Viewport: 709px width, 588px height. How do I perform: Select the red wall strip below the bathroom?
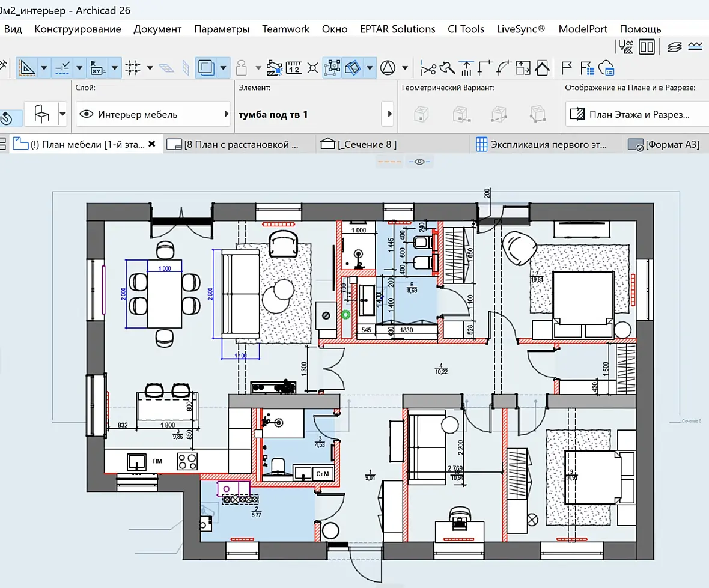tap(403, 341)
